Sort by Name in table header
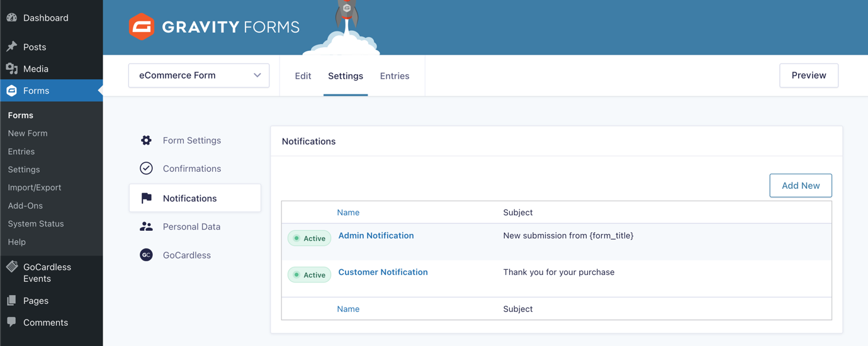Image resolution: width=868 pixels, height=346 pixels. pos(348,213)
